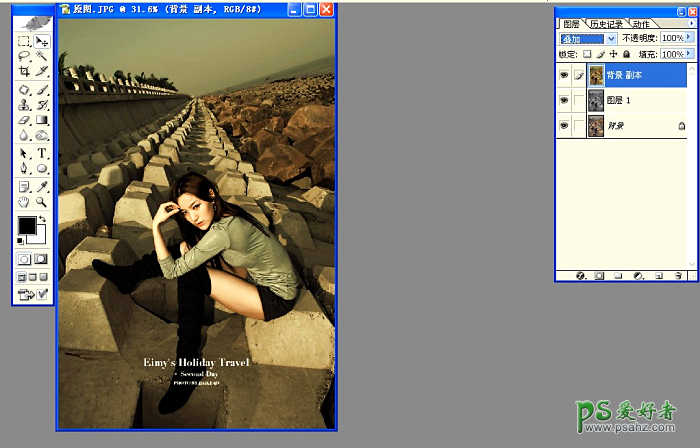Open the 填充 fill value arrow
This screenshot has height=448, width=700.
click(x=691, y=54)
